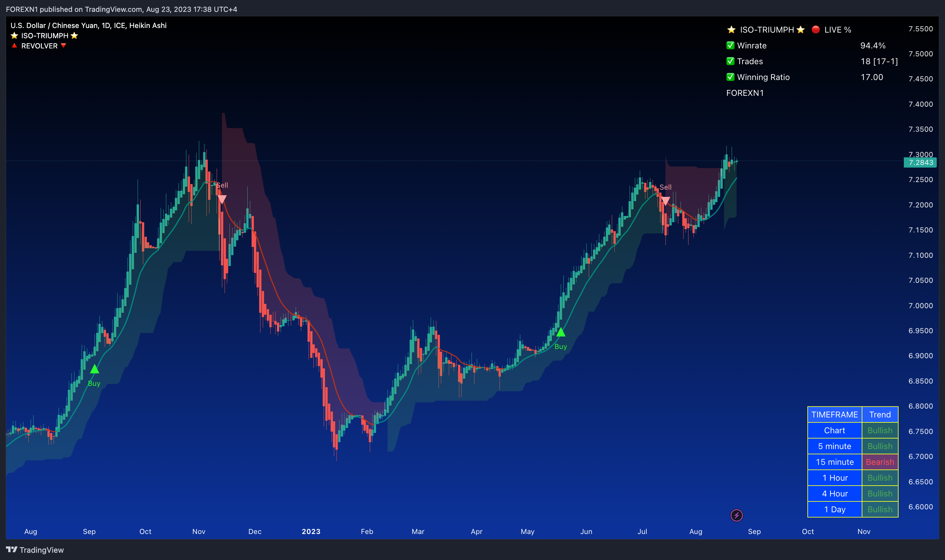Screen dimensions: 945x560
Task: Click the green Buy arrow near late May
Action: [560, 332]
